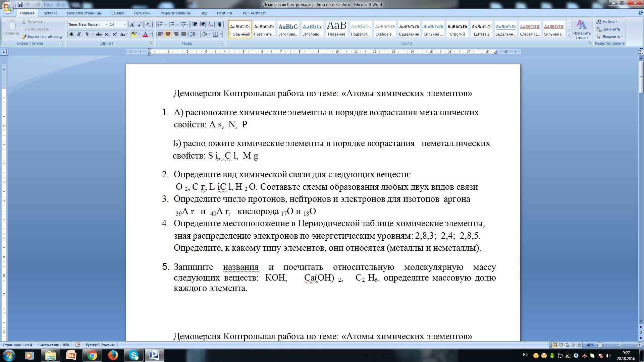
Task: Expand line spacing dropdown
Action: 196,34
